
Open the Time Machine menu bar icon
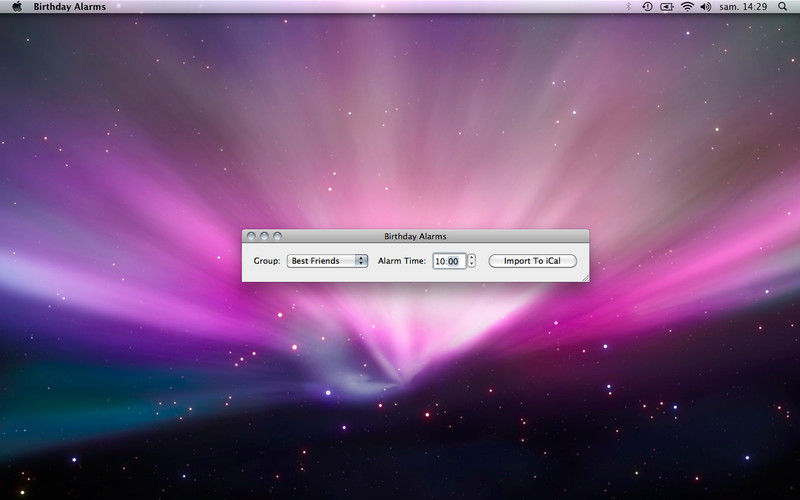click(647, 7)
